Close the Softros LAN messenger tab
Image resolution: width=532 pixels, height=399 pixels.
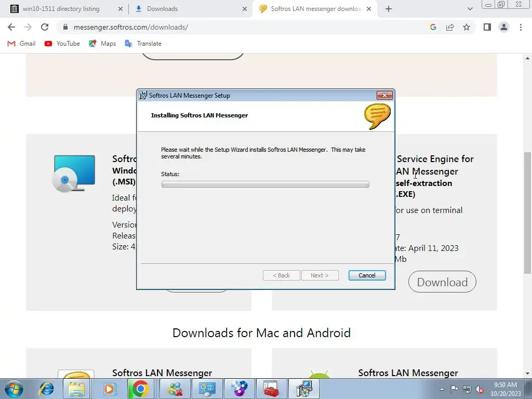369,9
